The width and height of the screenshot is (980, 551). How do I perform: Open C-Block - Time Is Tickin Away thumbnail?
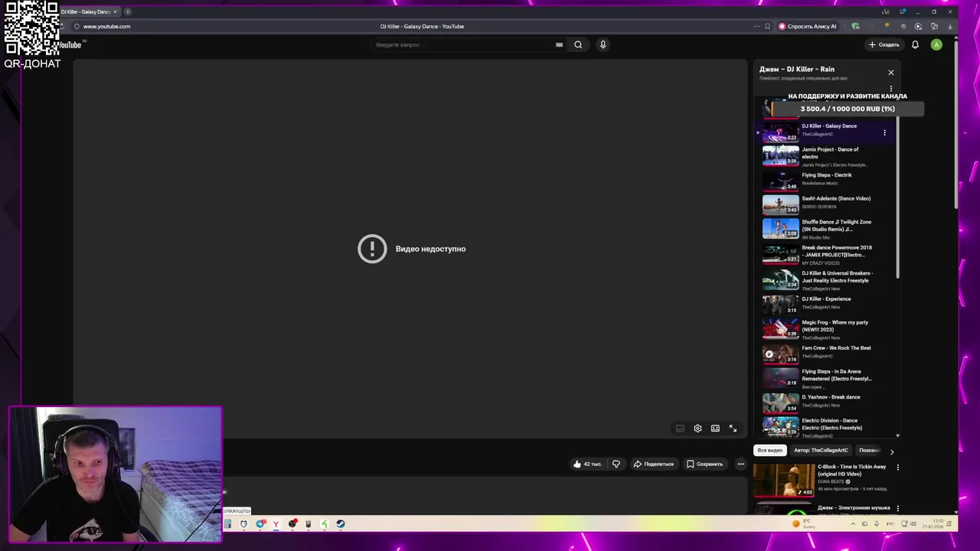[x=784, y=481]
